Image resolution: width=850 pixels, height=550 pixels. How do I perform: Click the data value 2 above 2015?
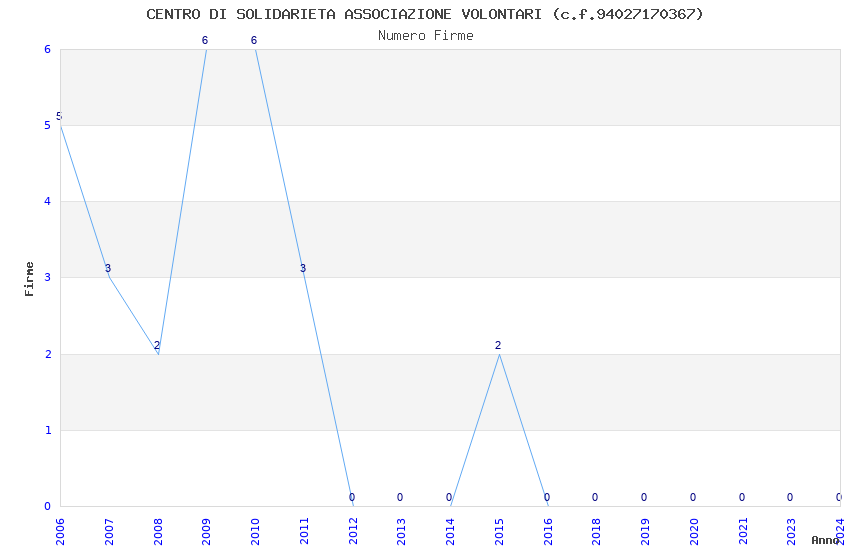[x=498, y=345]
